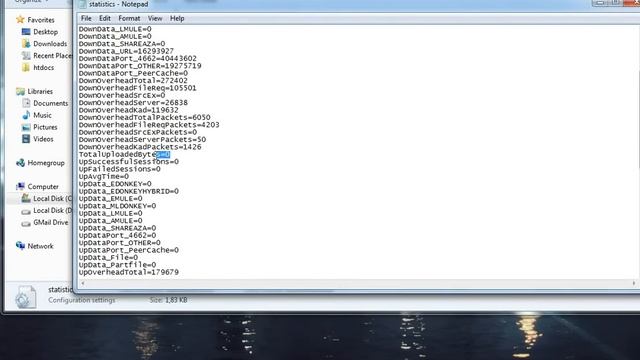Viewport: 640px width, 360px height.
Task: Click the Downloads folder icon in Explorer
Action: [x=26, y=43]
